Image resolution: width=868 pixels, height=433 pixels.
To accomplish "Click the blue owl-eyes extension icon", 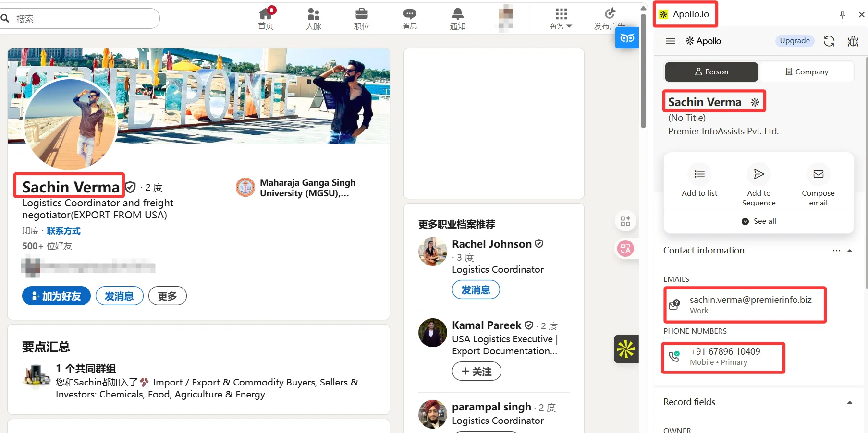I will (627, 38).
